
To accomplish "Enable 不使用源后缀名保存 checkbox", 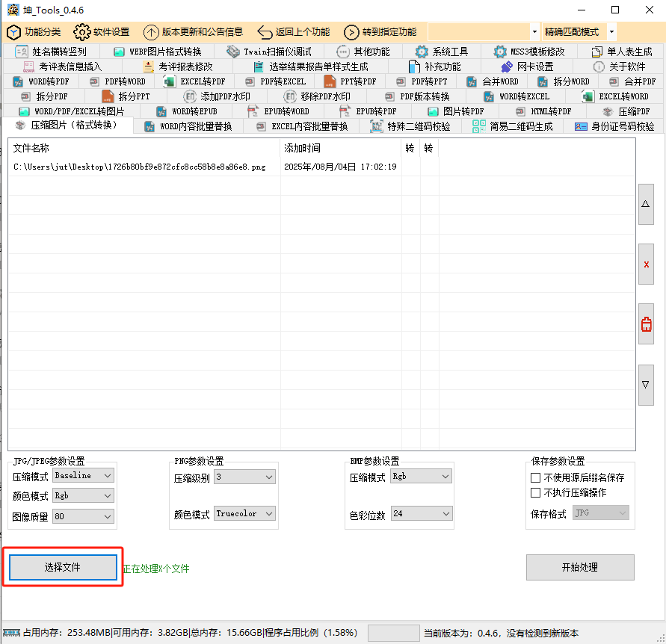I will coord(535,477).
